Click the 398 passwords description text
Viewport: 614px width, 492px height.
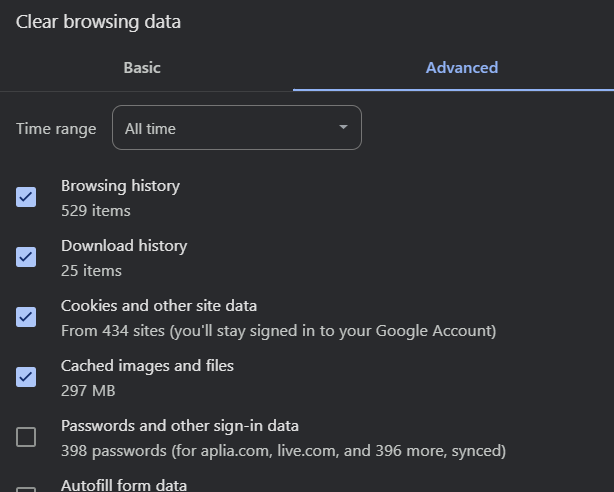[x=284, y=451]
